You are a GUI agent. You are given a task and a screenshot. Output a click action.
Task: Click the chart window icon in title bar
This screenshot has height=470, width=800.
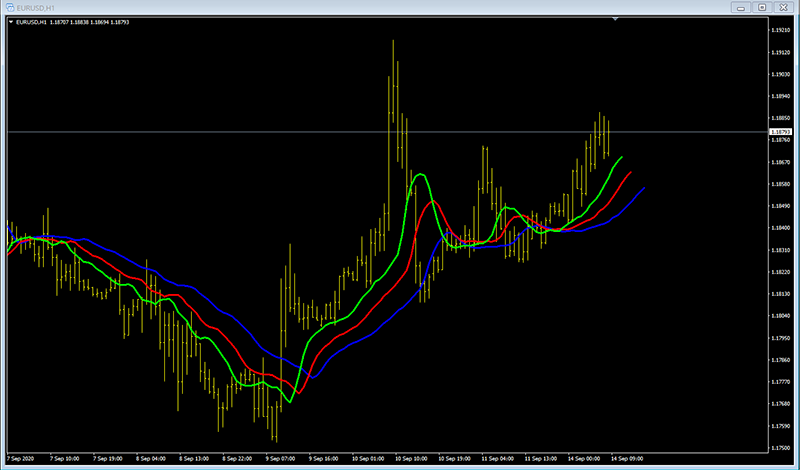click(8, 7)
